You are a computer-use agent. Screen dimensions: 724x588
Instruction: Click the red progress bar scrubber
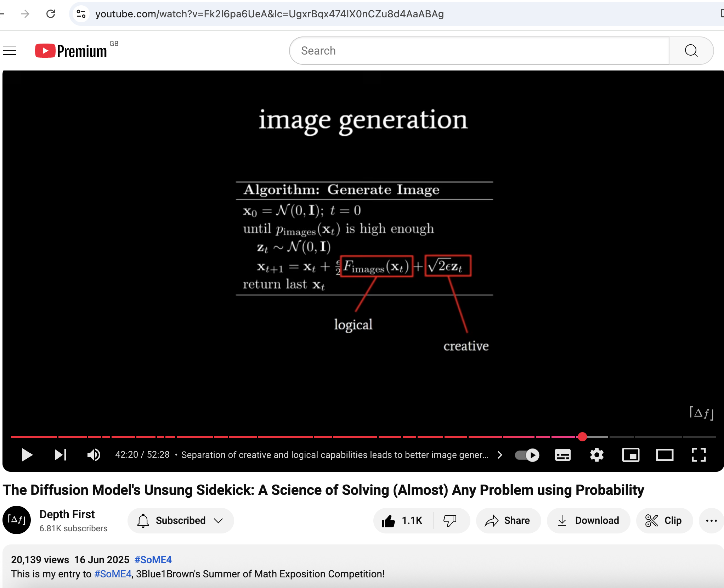(582, 437)
